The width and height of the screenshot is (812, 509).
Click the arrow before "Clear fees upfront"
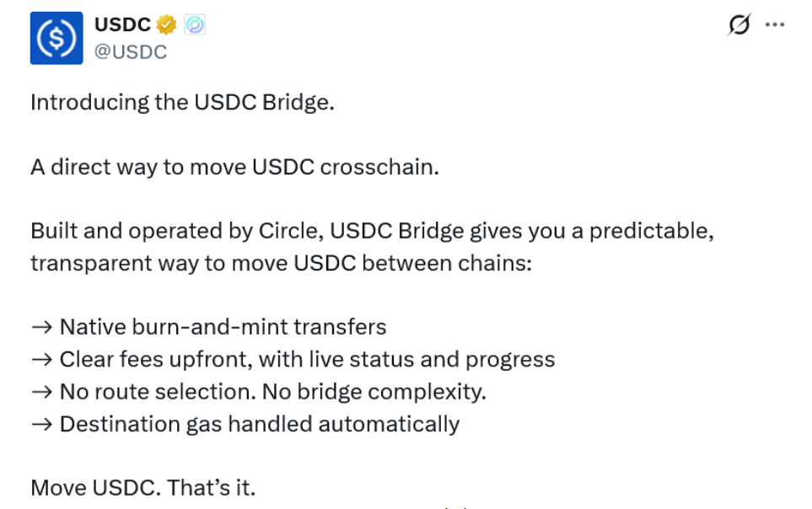tap(41, 359)
